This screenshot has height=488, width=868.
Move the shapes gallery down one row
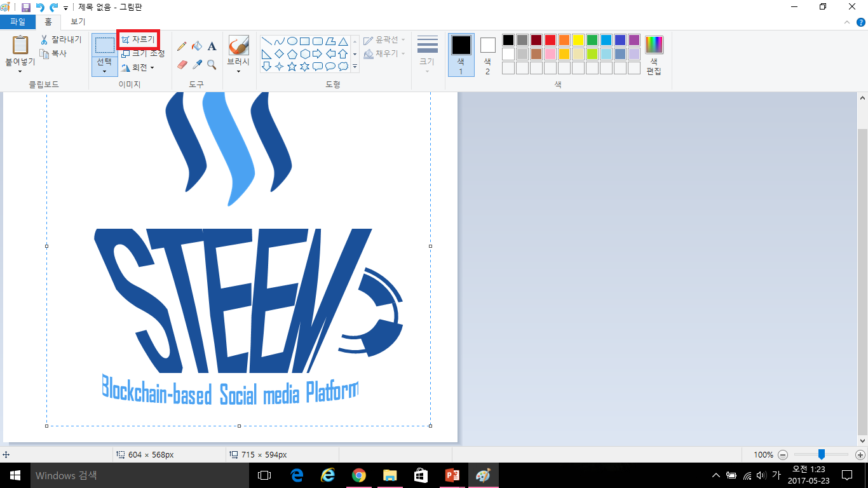pyautogui.click(x=355, y=54)
